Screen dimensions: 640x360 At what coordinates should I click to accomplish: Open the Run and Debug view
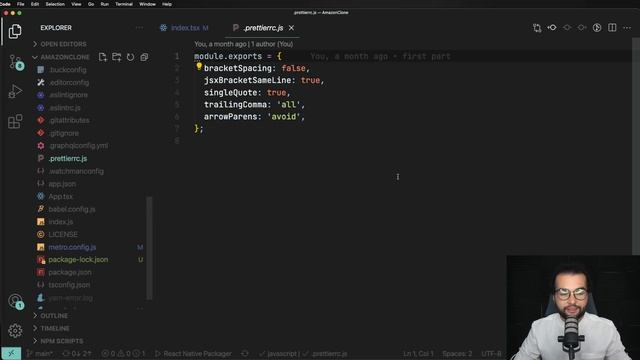click(15, 91)
